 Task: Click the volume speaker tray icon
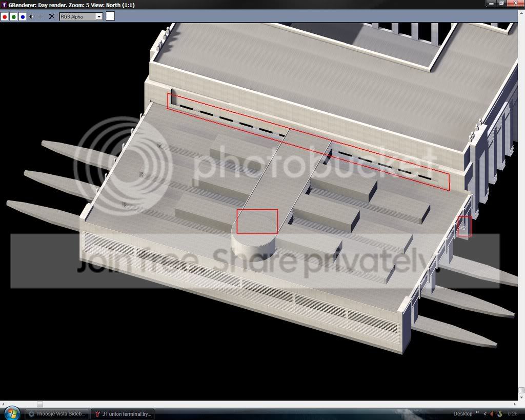(493, 414)
